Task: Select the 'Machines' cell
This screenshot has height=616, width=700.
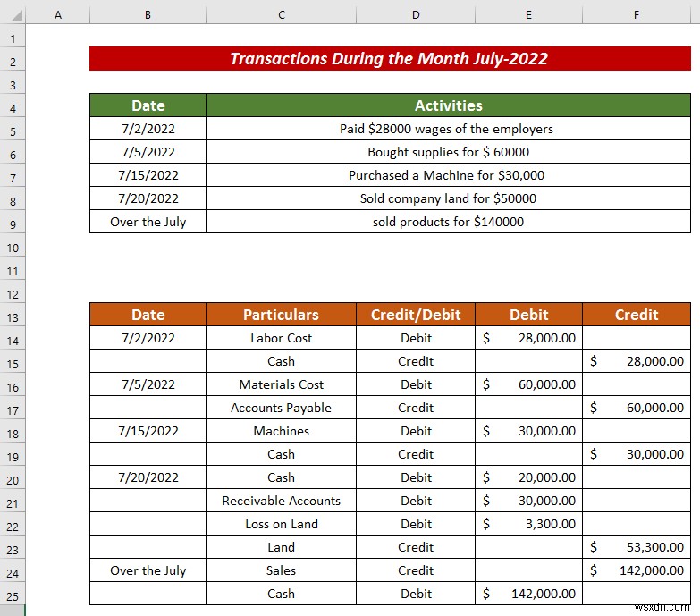Action: (282, 431)
